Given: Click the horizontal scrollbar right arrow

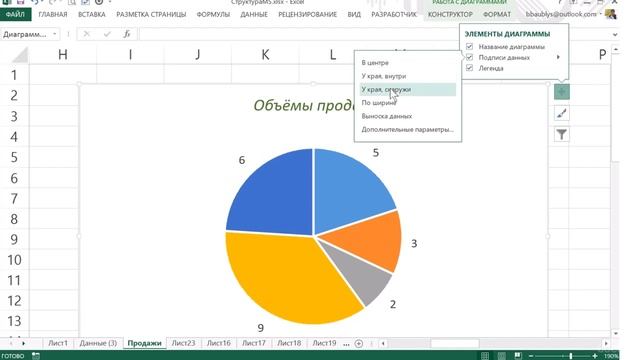Looking at the screenshot, I should click(606, 344).
